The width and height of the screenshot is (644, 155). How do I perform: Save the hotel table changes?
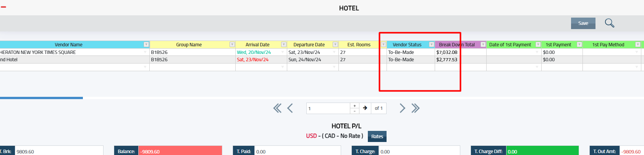point(583,23)
